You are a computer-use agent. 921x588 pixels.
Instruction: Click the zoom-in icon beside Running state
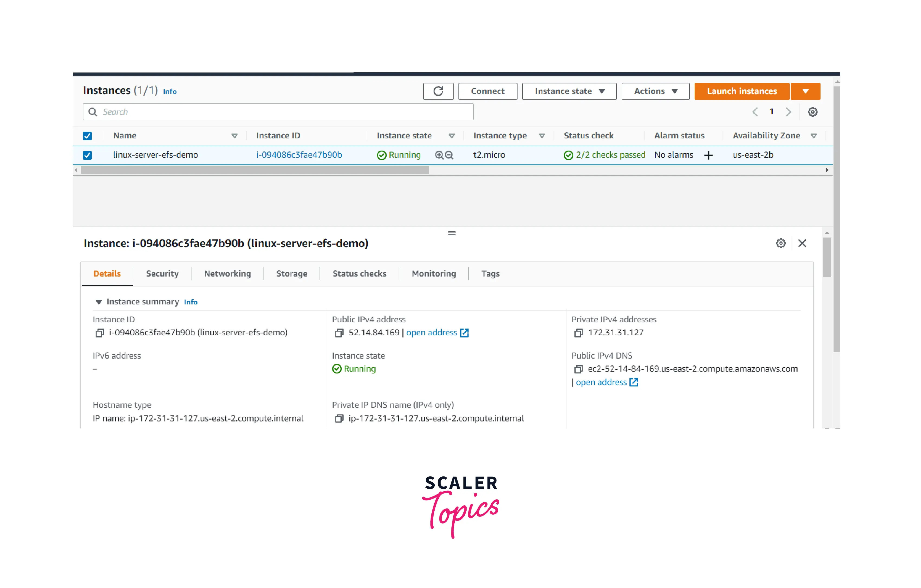pos(439,155)
